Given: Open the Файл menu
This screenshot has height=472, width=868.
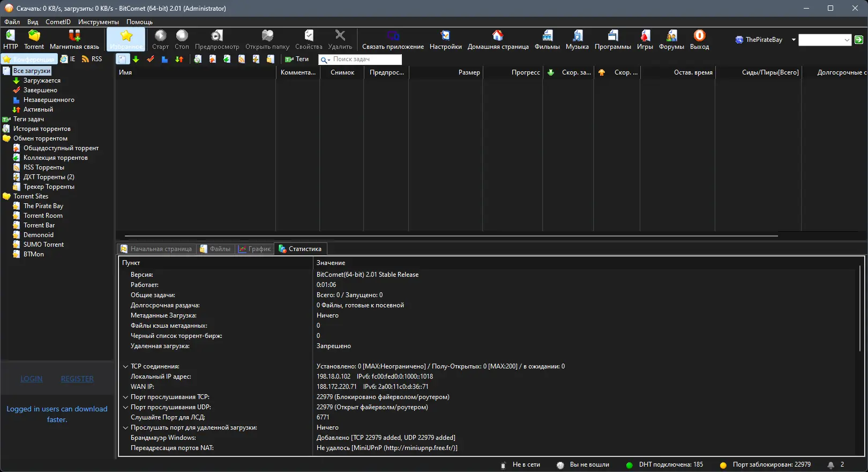Looking at the screenshot, I should [x=12, y=22].
